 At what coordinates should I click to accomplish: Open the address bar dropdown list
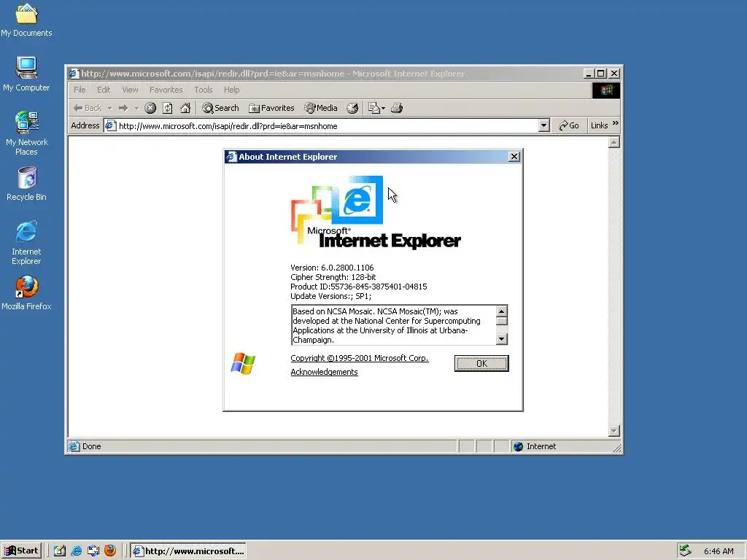pyautogui.click(x=543, y=125)
